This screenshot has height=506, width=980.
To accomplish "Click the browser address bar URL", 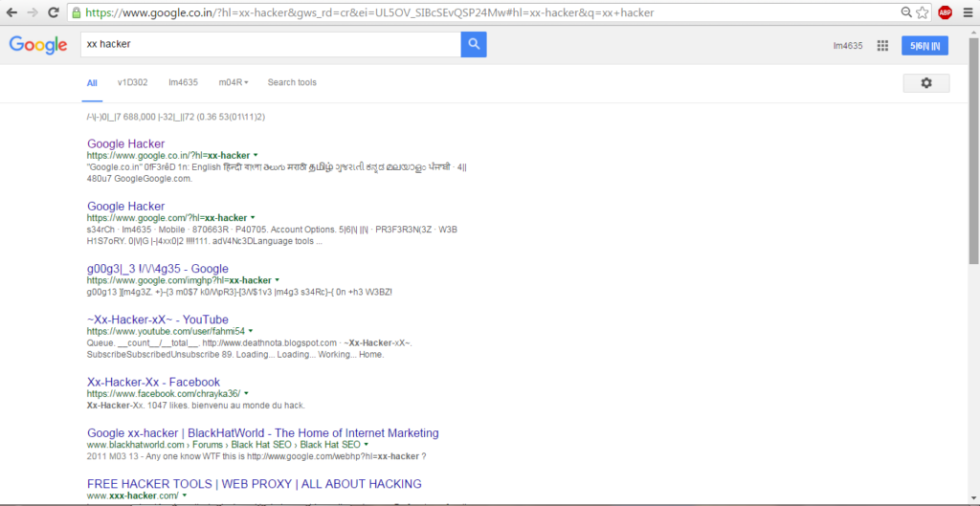I will tap(371, 11).
